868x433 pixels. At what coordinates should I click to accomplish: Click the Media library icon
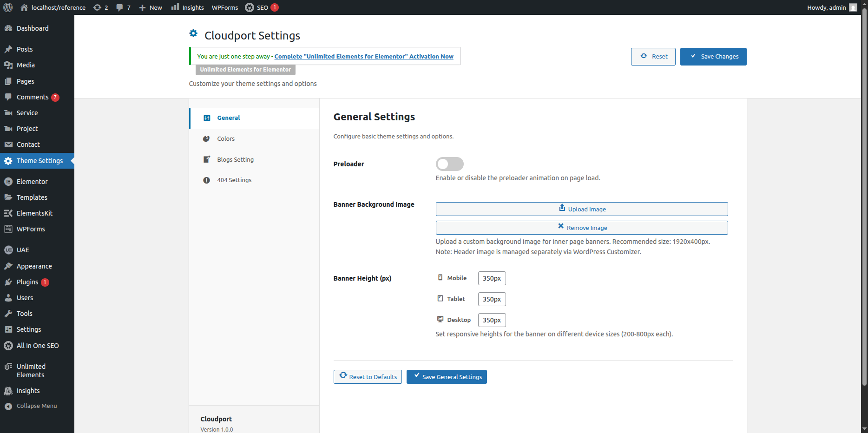[x=8, y=65]
